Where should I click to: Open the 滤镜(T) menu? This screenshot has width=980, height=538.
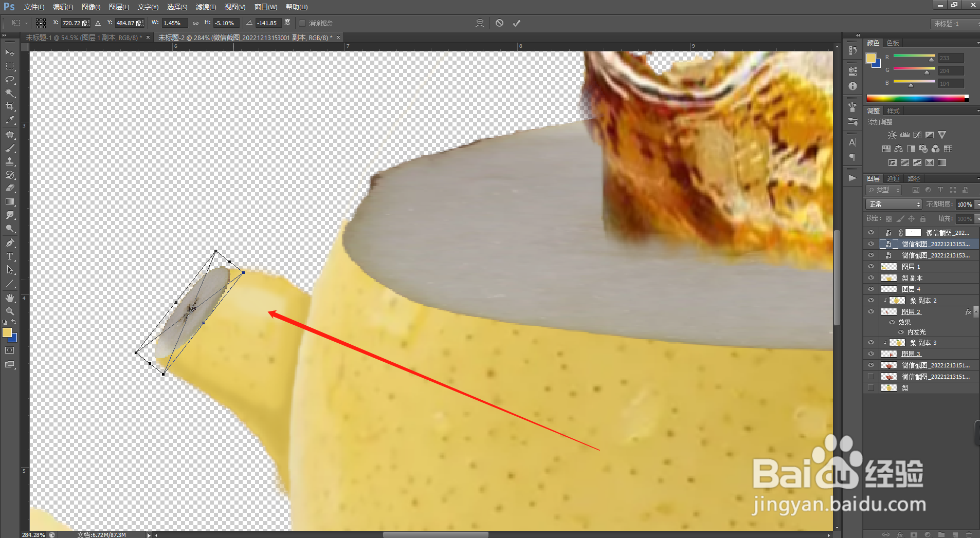[206, 7]
